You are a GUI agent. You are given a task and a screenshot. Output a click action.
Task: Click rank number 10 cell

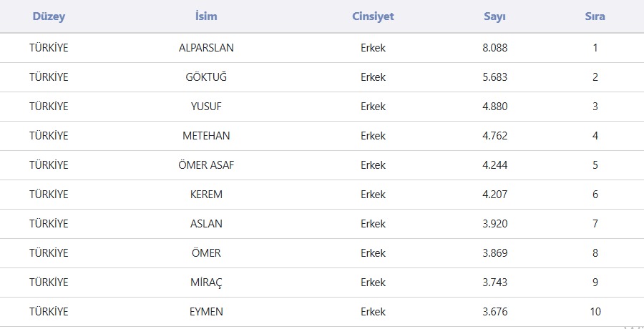595,312
